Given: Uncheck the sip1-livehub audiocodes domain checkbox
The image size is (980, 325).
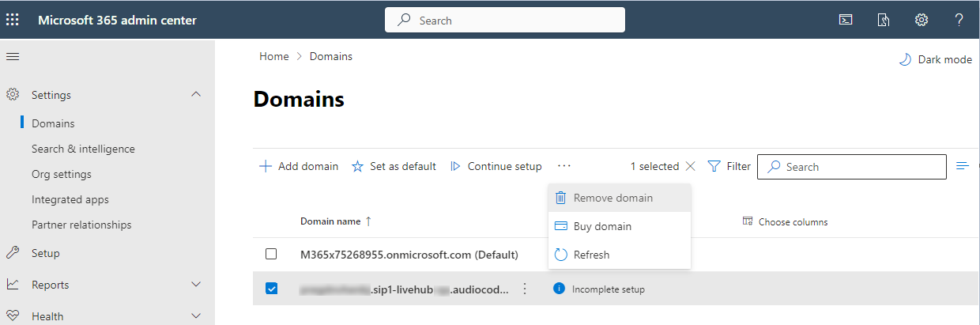Looking at the screenshot, I should click(271, 289).
